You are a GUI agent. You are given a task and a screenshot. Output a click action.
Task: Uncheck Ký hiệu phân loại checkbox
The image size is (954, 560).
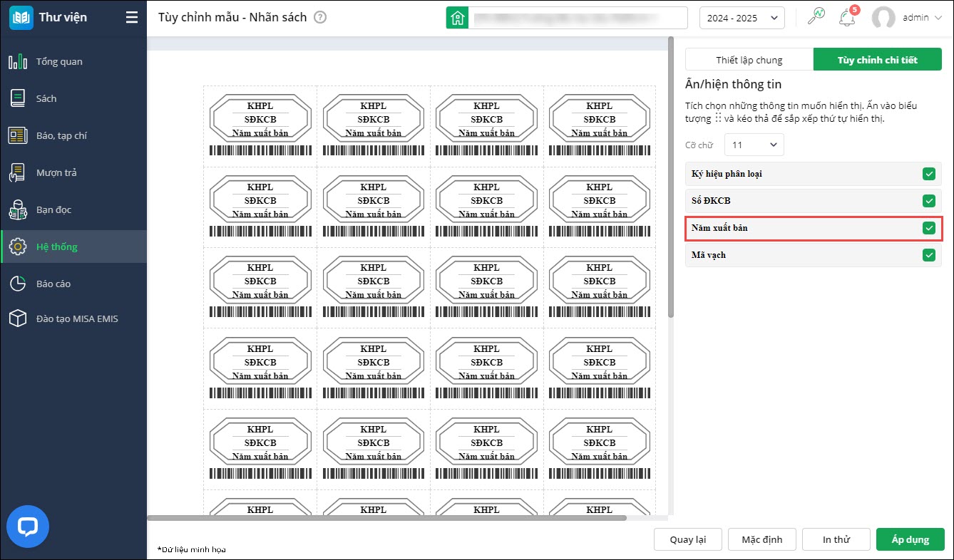pos(928,174)
